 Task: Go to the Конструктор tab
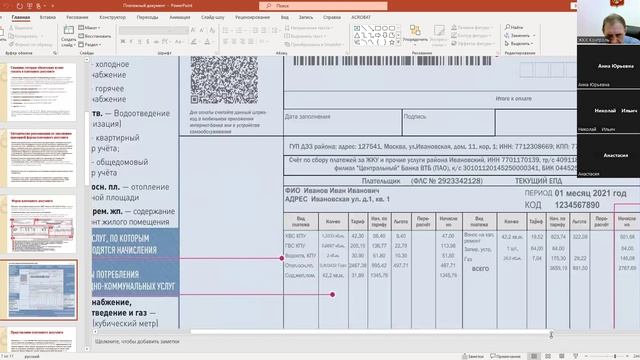pos(112,17)
